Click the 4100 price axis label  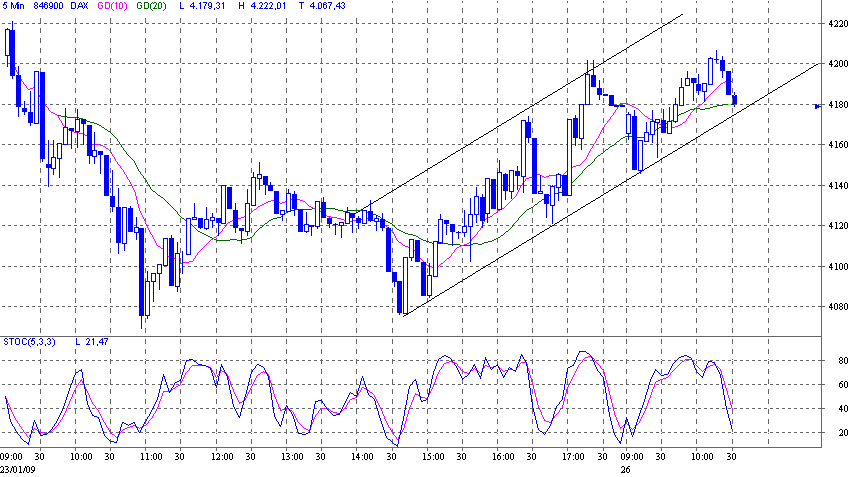(x=838, y=267)
